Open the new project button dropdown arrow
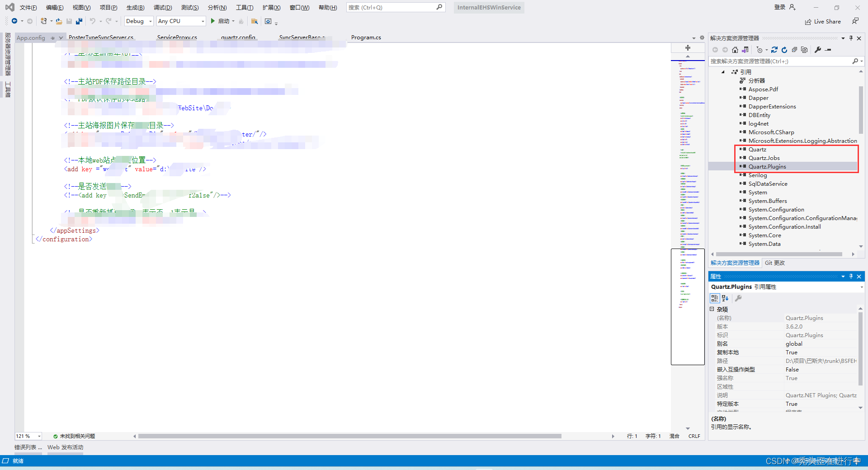The width and height of the screenshot is (868, 470). (51, 21)
